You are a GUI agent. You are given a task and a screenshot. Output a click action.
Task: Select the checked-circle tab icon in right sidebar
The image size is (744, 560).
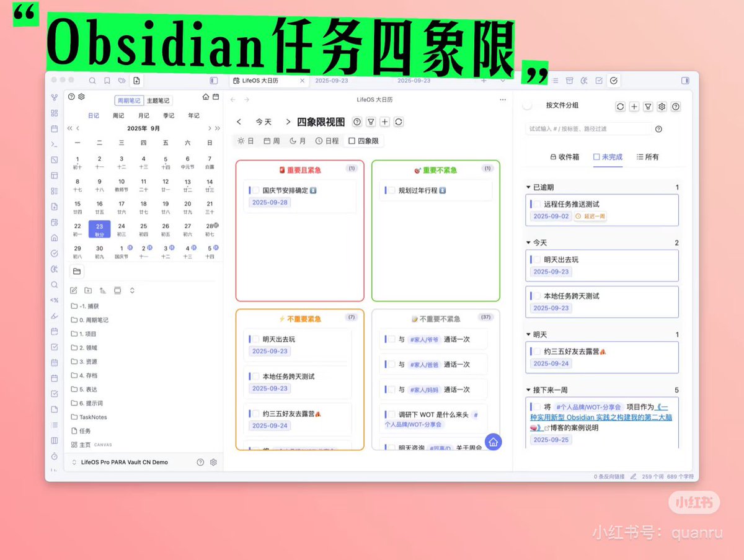613,81
